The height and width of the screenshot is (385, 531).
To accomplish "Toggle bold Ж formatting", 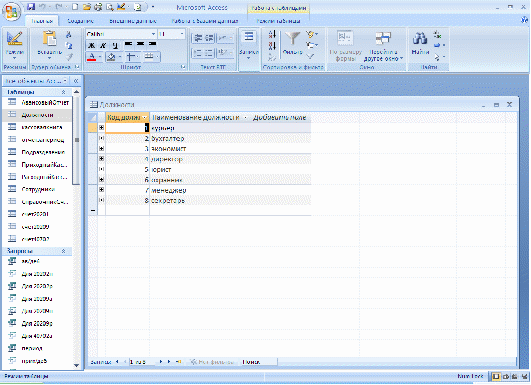I will click(91, 45).
